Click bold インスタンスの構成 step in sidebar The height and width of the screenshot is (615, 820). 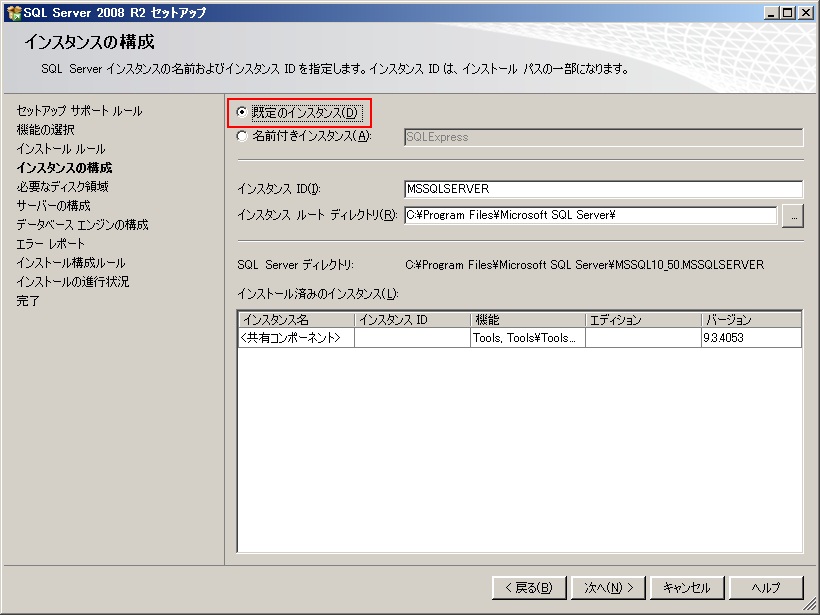(x=64, y=168)
